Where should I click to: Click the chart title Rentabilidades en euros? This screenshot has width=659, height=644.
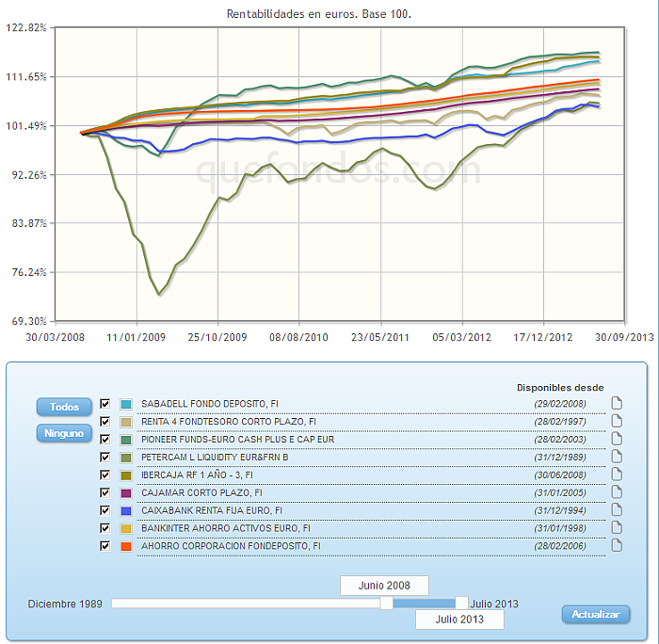click(x=318, y=14)
